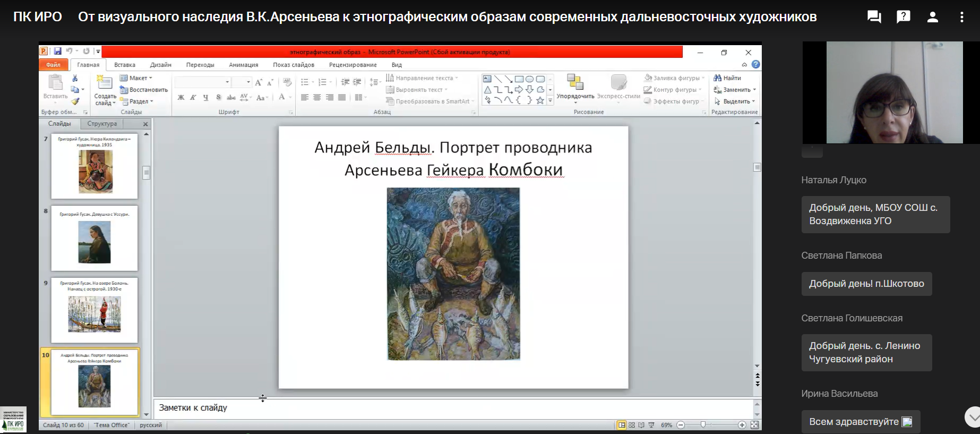Click the zoom slider handle
The width and height of the screenshot is (980, 434).
tap(703, 425)
